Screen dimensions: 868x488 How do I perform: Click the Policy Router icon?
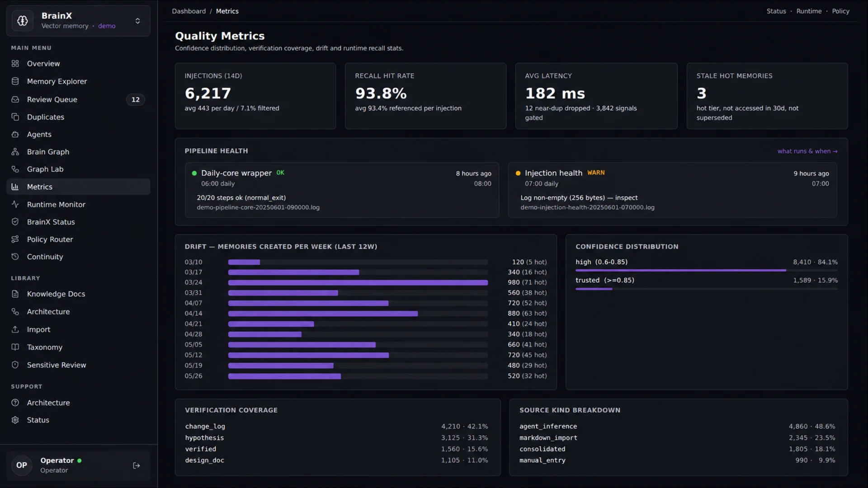15,239
